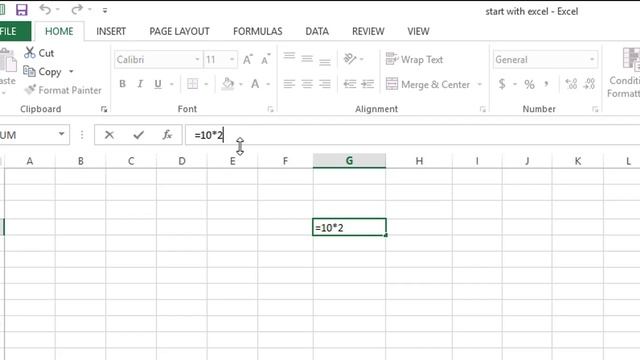Save the workbook with the floppy icon
Viewport: 640px width, 360px height.
click(x=21, y=10)
